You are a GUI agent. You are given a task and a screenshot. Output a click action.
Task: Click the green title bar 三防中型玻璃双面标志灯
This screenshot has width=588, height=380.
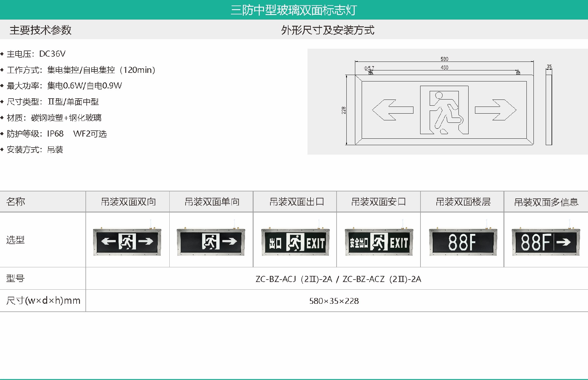[x=294, y=10]
